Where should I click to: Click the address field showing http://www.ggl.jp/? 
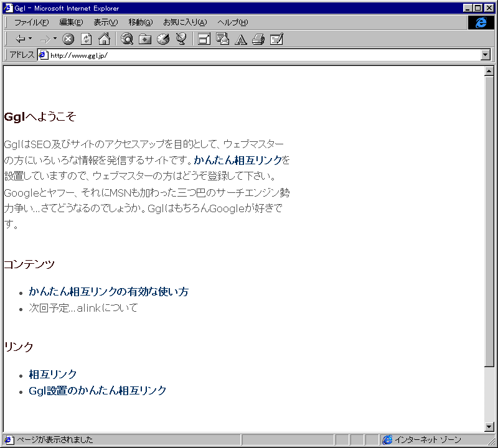tap(259, 55)
